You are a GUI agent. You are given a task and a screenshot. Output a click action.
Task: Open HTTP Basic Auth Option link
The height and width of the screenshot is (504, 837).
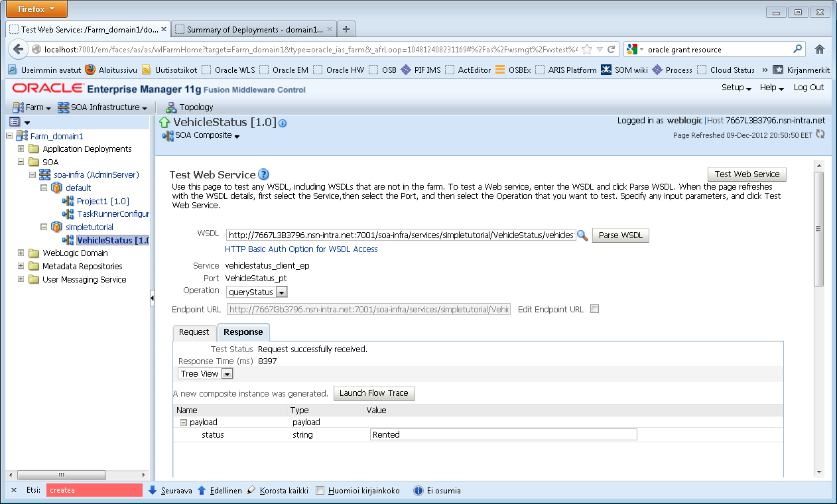pos(301,249)
